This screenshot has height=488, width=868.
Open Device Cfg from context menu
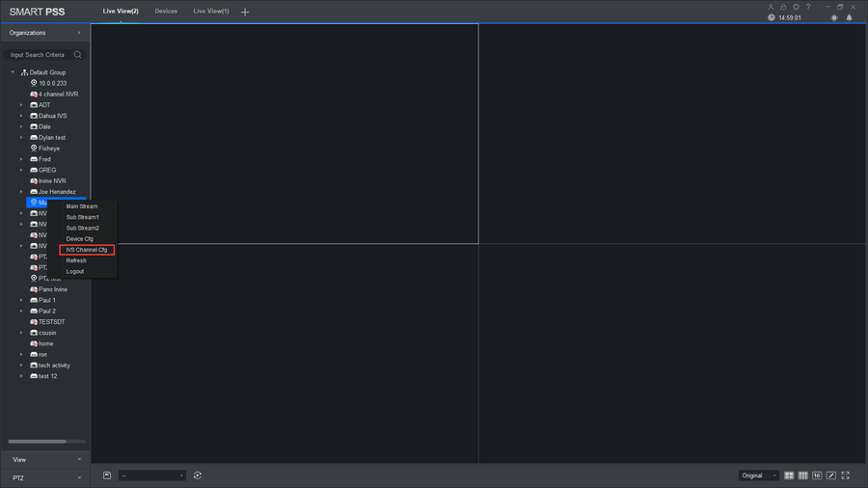coord(80,239)
